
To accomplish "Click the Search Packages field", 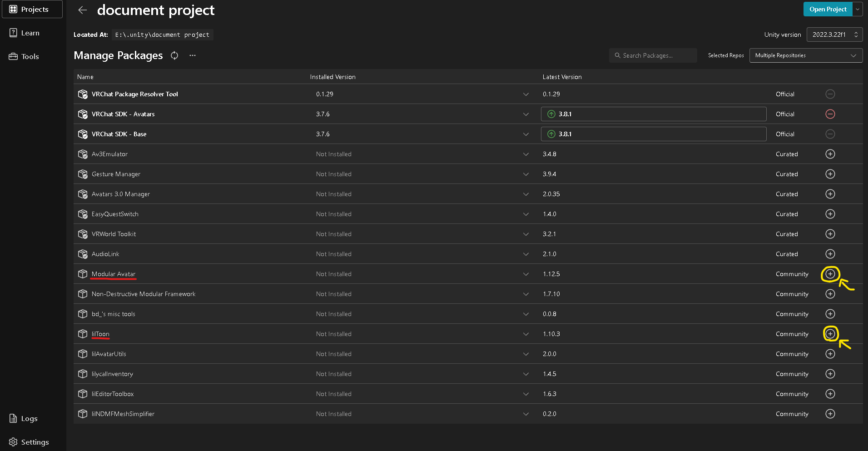I will [653, 55].
